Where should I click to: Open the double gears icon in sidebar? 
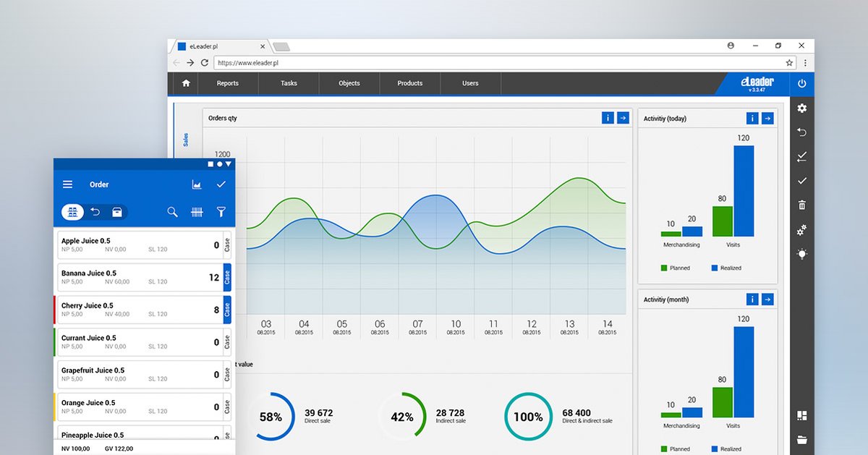coord(801,229)
